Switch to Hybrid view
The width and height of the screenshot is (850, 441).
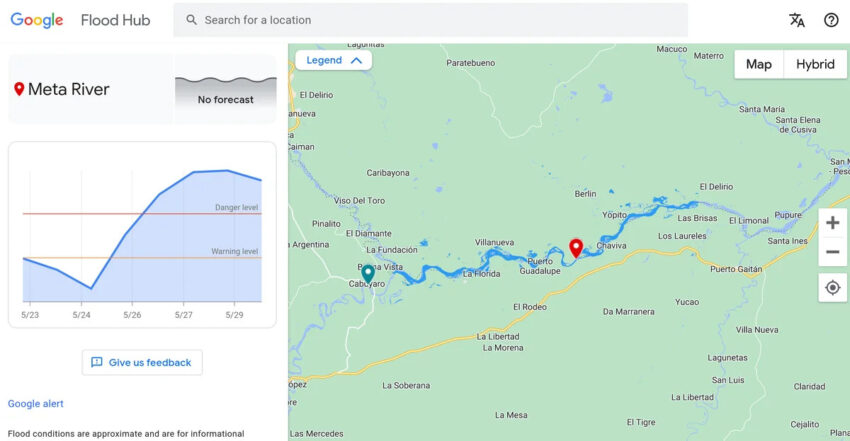pyautogui.click(x=815, y=64)
